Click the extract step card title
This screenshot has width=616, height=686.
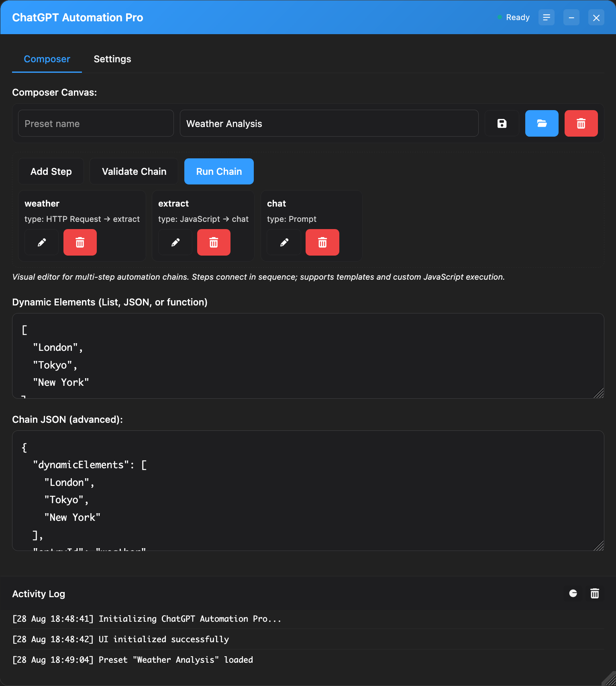pos(173,203)
